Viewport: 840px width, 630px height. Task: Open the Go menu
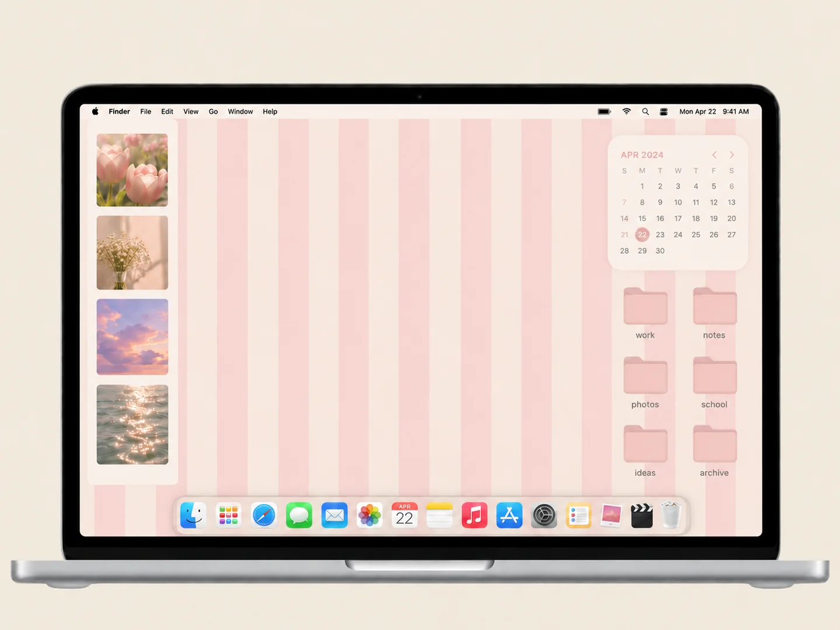pos(213,111)
